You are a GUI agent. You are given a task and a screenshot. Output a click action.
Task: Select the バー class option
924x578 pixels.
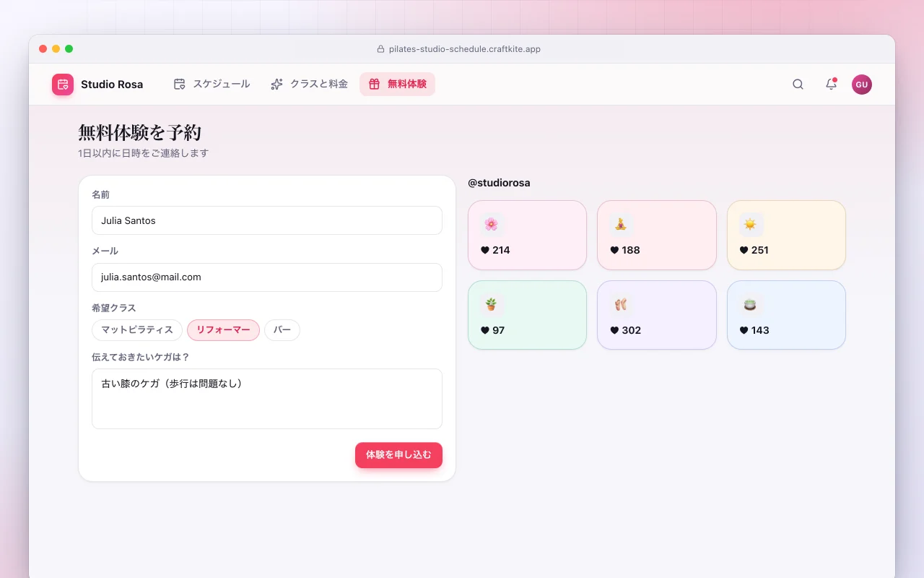point(282,330)
